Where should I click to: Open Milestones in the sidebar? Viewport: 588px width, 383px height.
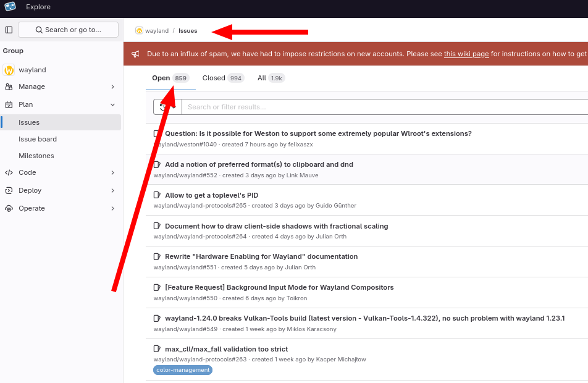[x=61, y=156]
